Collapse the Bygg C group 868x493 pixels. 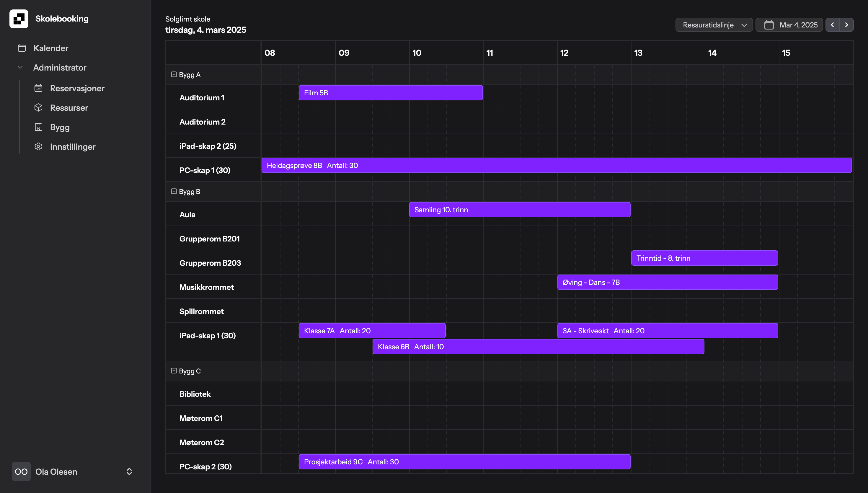(x=174, y=371)
